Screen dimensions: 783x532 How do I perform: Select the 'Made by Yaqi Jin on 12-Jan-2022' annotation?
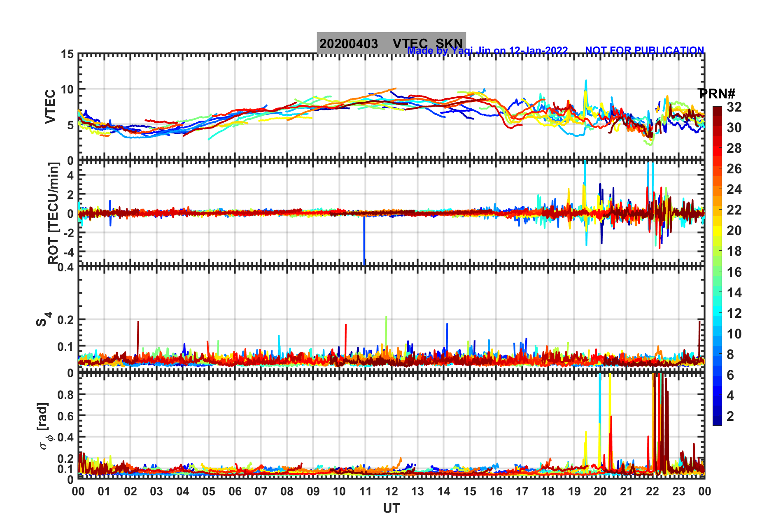487,51
